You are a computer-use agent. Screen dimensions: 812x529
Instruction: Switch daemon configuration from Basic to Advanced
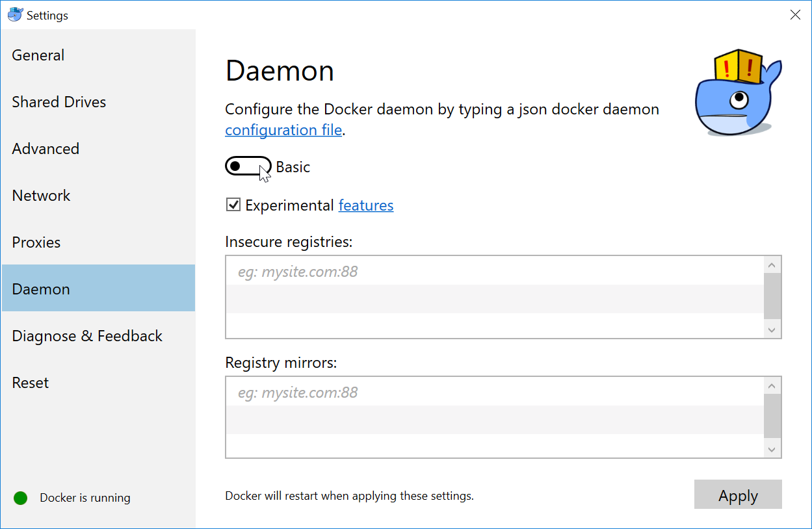pos(248,166)
